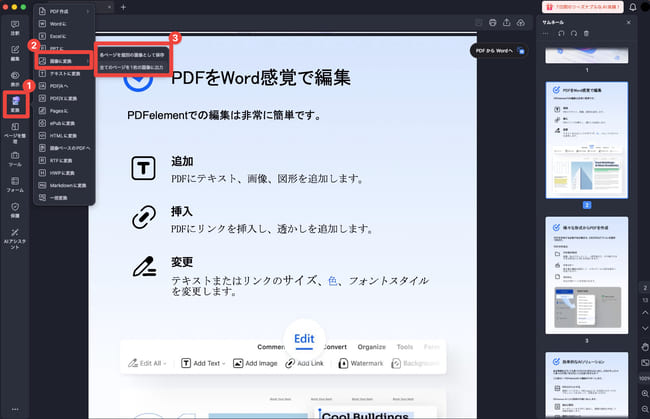Select the 変換 (convert) sidebar tool
The image size is (650, 419).
[x=15, y=104]
